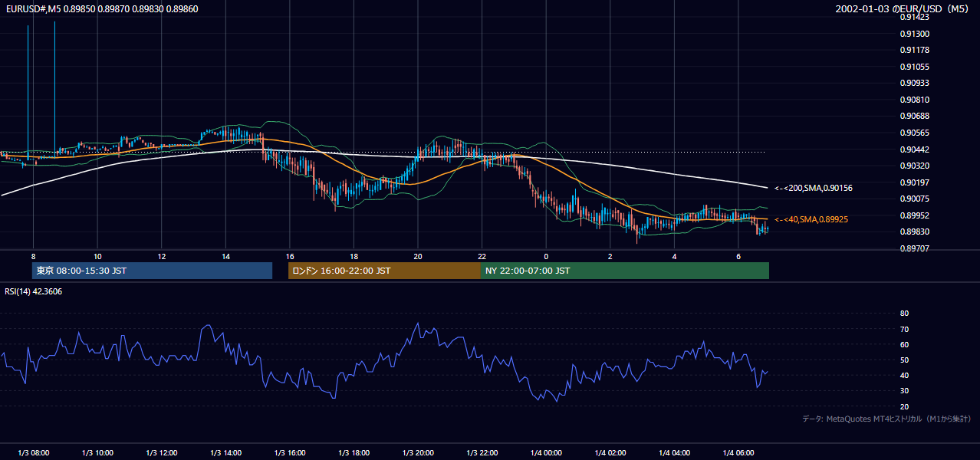Screen dimensions: 980x460
Task: Click the 200 SMA label reading 0.90156
Action: (x=813, y=188)
